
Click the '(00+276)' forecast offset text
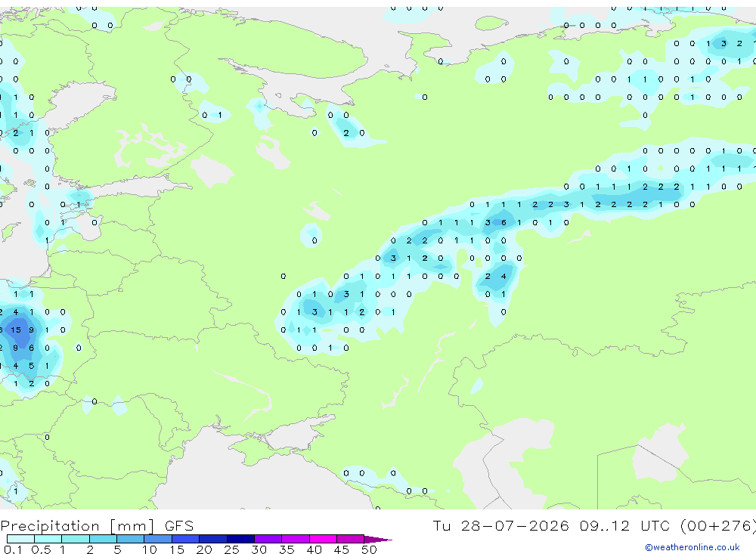tap(718, 525)
